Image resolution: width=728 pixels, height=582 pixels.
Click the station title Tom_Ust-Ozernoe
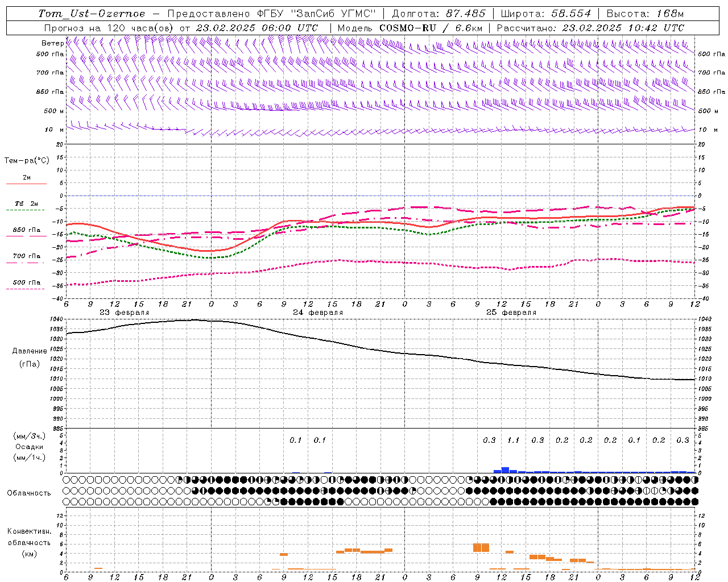92,14
